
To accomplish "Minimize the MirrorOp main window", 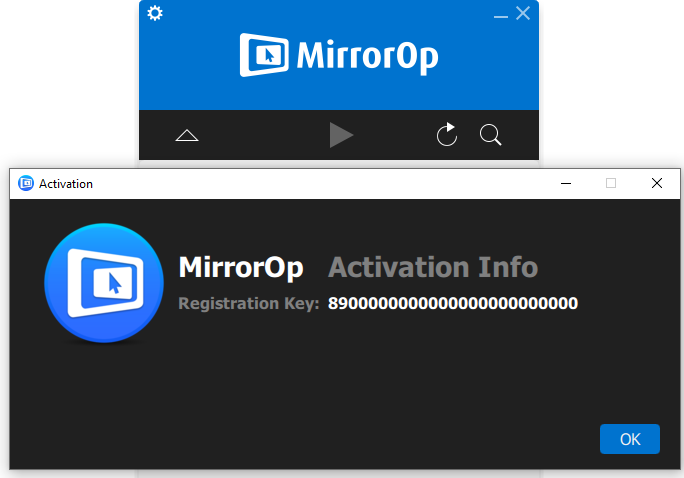I will click(500, 16).
